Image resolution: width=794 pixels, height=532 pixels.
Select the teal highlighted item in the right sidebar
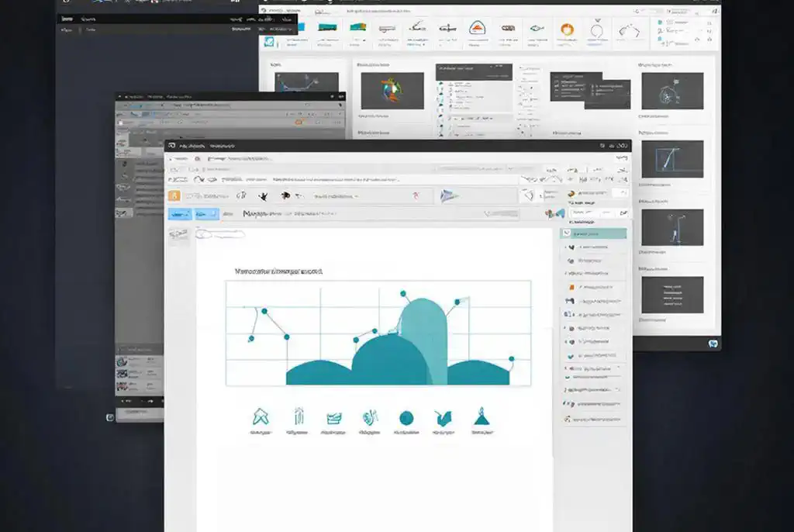pyautogui.click(x=595, y=233)
